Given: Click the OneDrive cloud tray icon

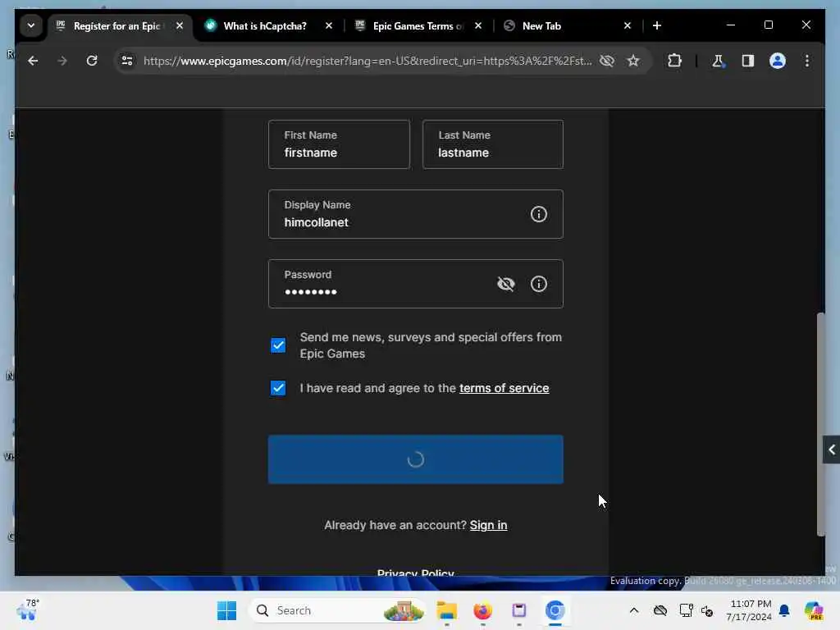Looking at the screenshot, I should point(660,610).
